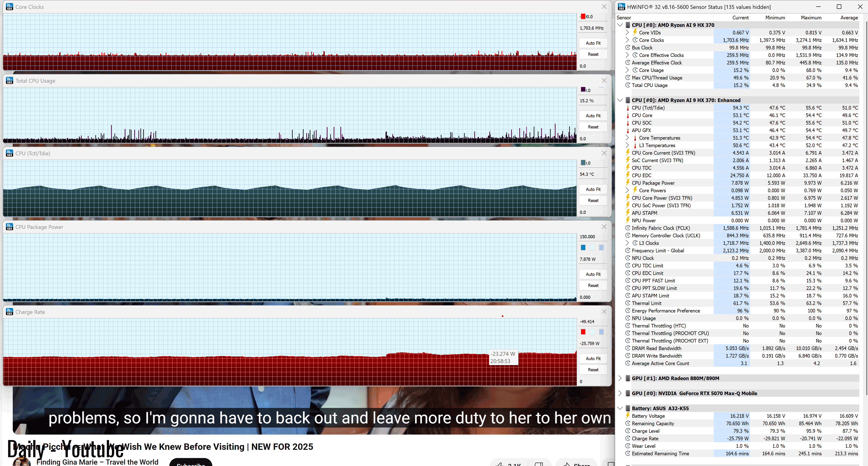Image resolution: width=868 pixels, height=466 pixels.
Task: Expand the Core Powers row
Action: [x=627, y=190]
